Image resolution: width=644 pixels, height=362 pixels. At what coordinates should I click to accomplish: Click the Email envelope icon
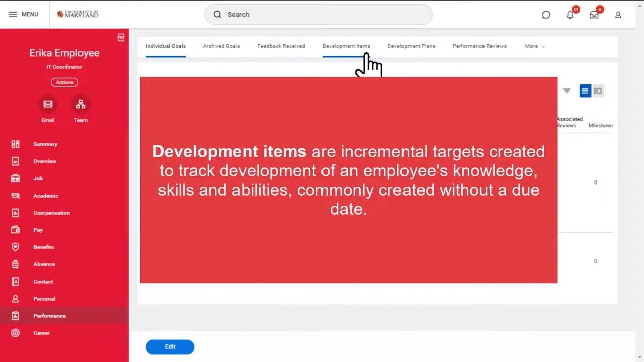pos(48,104)
